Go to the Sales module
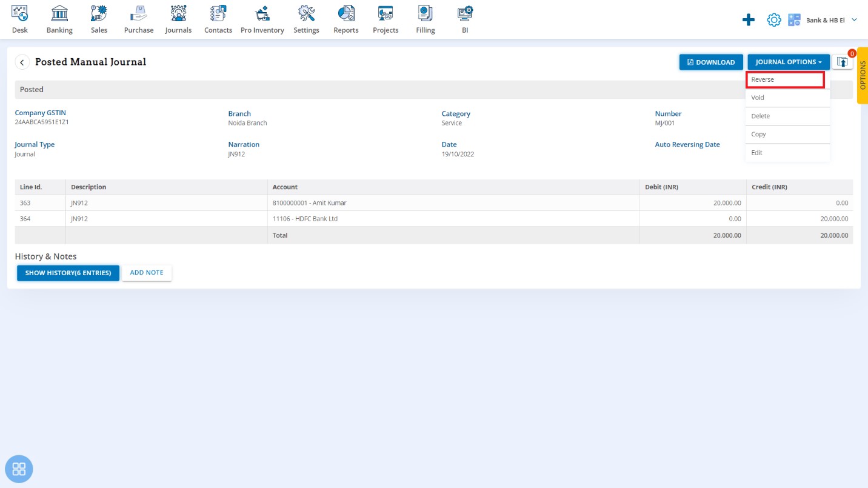 pos(99,19)
